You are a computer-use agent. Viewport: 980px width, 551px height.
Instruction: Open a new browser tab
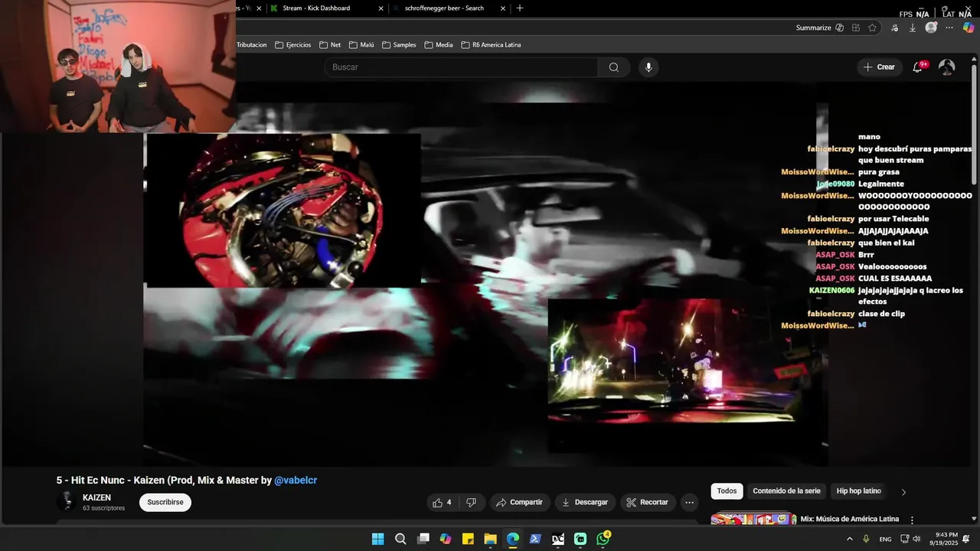(x=520, y=8)
